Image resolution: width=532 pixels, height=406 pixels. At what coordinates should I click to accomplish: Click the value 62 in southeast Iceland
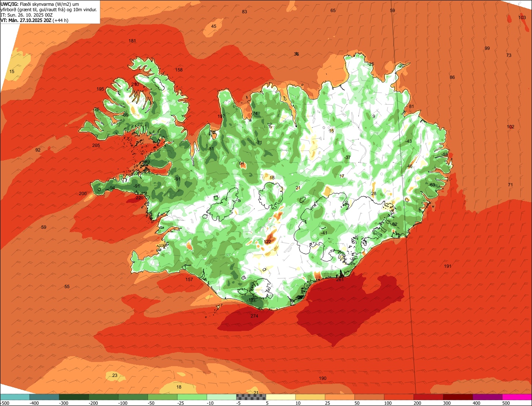395,224
